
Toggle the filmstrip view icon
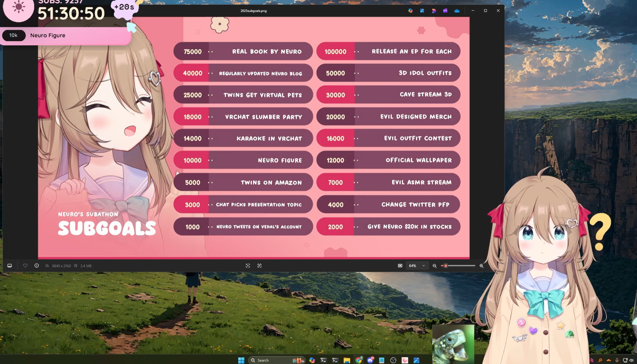point(9,266)
